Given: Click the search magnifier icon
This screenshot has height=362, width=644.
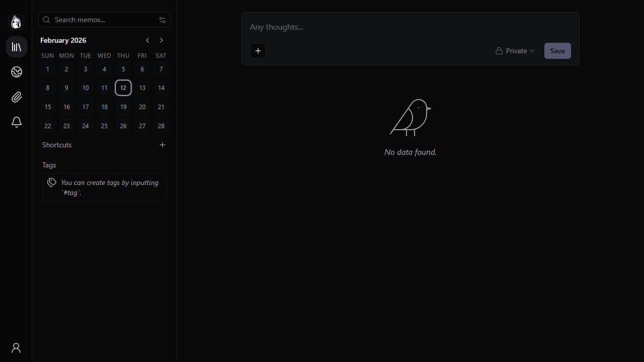Looking at the screenshot, I should pyautogui.click(x=46, y=20).
